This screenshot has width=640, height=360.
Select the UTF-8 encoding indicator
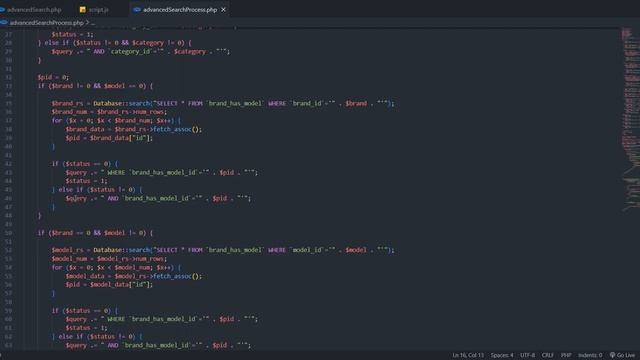click(527, 355)
